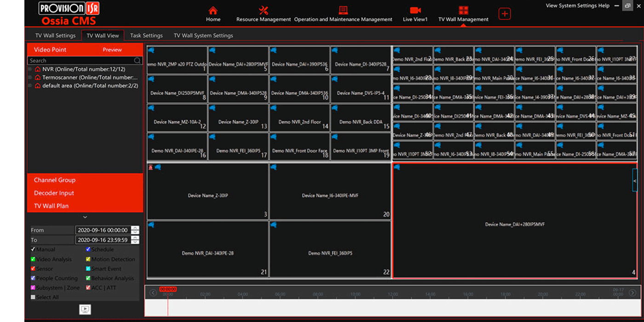Click the From date-time field
The image size is (644, 322).
click(103, 230)
